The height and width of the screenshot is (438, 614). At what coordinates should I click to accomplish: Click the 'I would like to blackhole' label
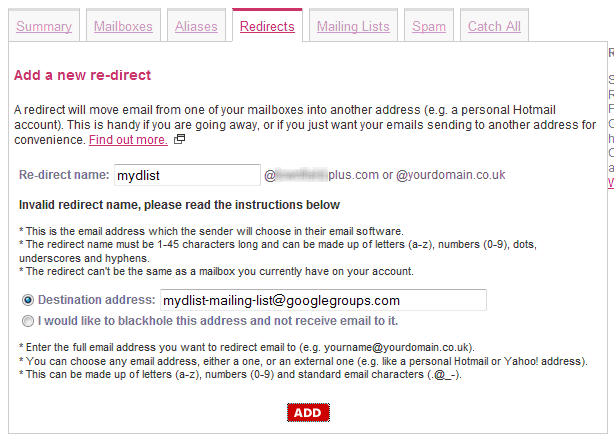coord(217,321)
